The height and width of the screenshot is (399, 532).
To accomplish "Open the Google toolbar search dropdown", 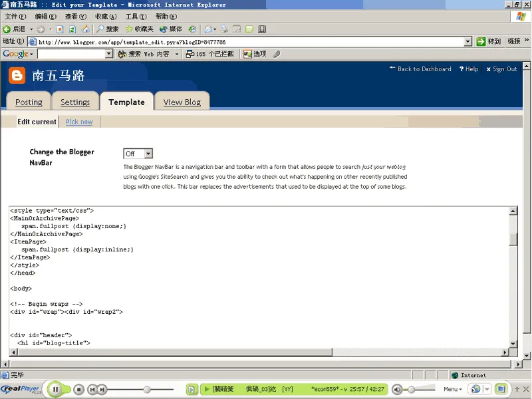I will point(109,54).
